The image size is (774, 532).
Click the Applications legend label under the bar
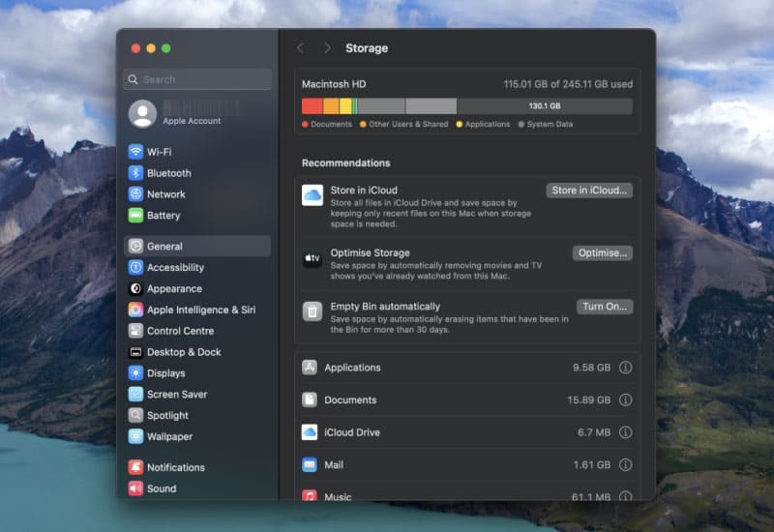[488, 125]
